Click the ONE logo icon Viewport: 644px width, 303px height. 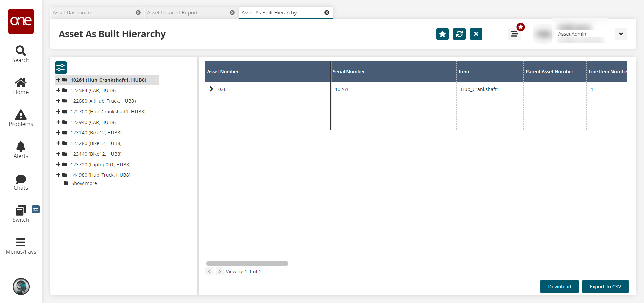click(21, 21)
